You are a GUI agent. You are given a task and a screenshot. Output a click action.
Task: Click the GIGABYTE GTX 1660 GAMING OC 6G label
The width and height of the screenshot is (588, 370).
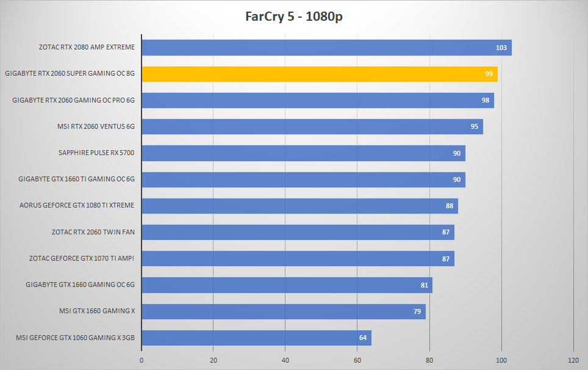(81, 285)
